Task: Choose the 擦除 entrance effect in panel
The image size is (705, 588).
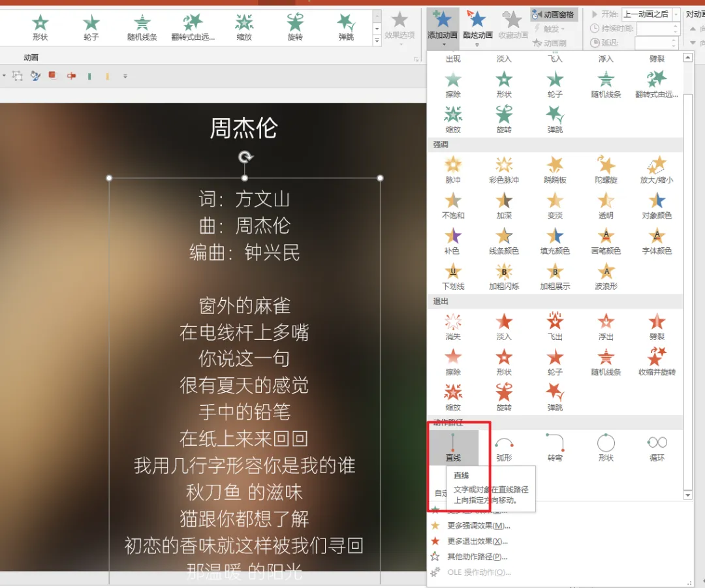Action: pos(453,85)
